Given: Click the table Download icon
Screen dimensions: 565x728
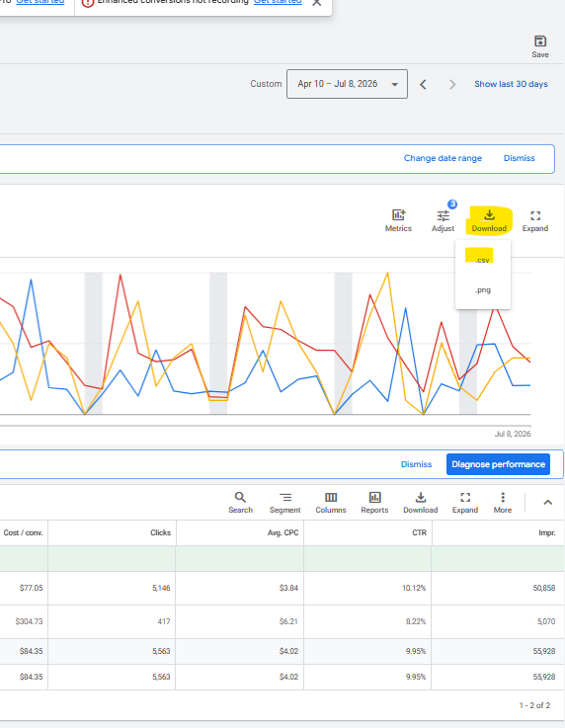Looking at the screenshot, I should (420, 497).
